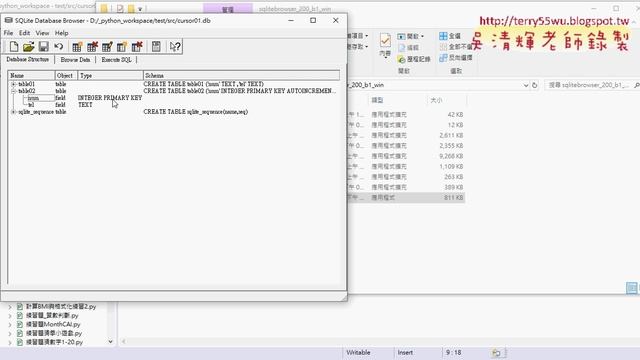Open the Explorer address bar history dropdown
The image size is (640, 360).
[x=526, y=85]
